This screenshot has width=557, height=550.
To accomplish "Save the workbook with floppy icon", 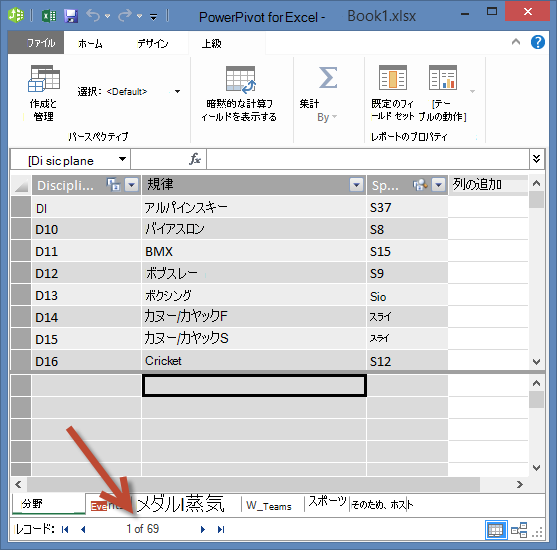I will [x=71, y=16].
